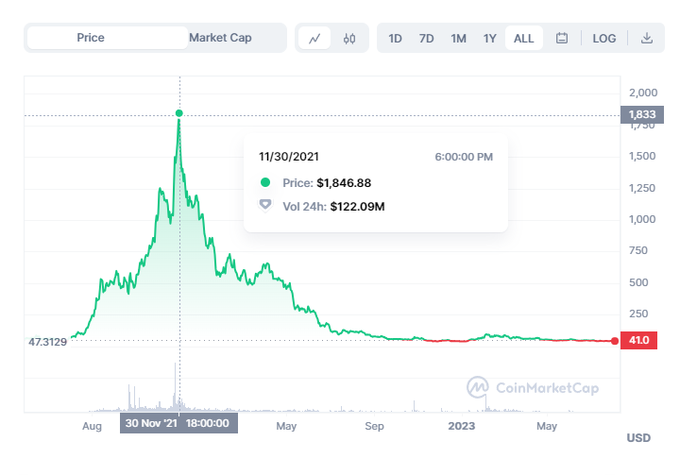
Task: Download chart data with the download icon
Action: (x=647, y=38)
